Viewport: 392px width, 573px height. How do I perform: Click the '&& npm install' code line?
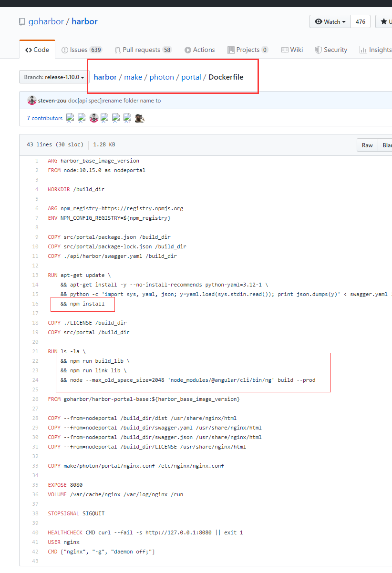pyautogui.click(x=83, y=304)
